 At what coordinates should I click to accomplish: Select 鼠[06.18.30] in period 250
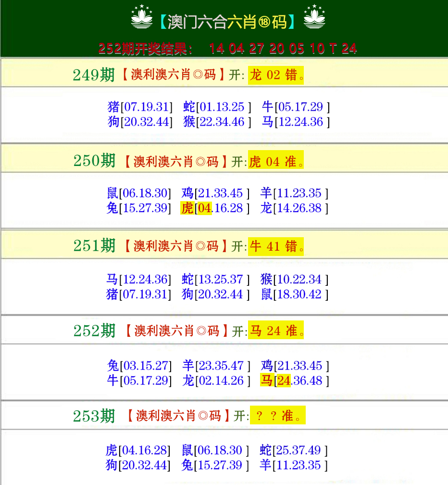tap(139, 193)
